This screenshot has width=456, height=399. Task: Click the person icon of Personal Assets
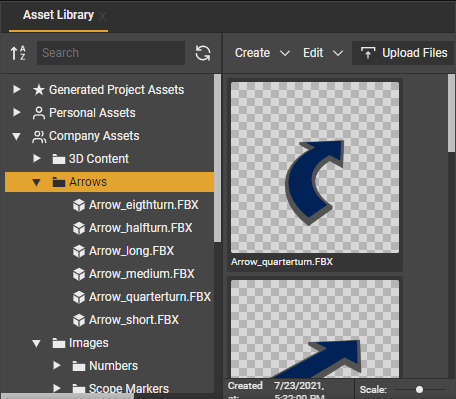coord(39,113)
